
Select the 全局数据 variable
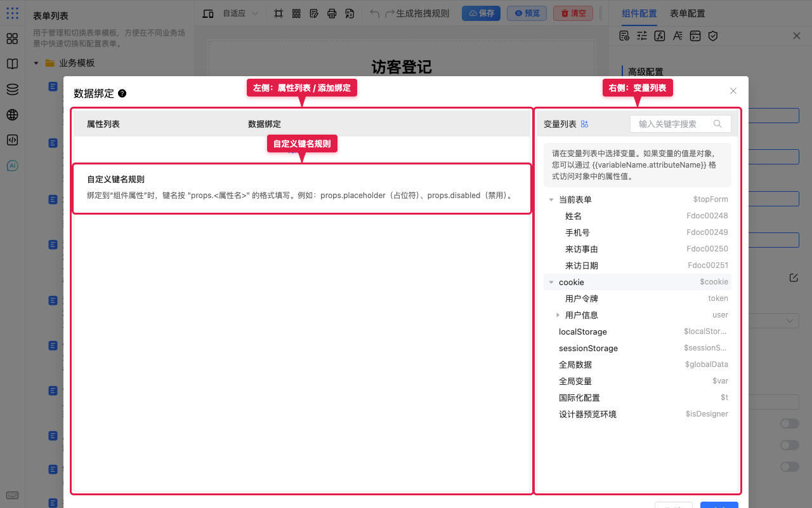638,364
